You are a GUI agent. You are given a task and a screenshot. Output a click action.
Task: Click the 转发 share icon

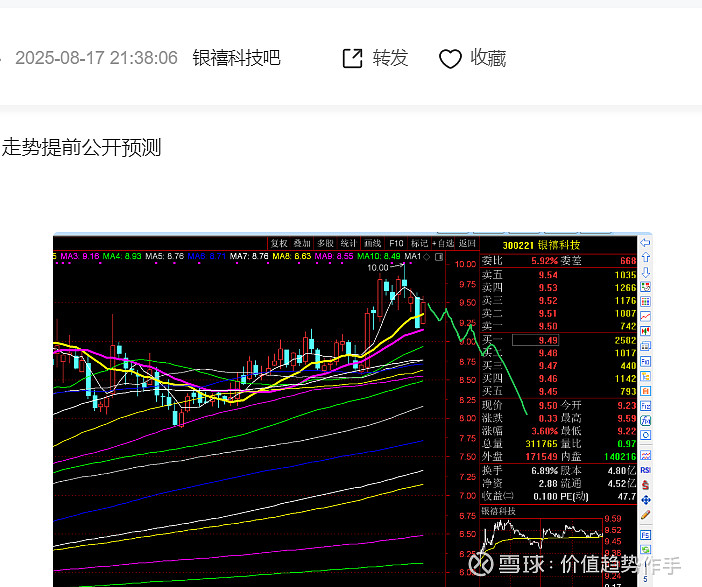tap(352, 58)
